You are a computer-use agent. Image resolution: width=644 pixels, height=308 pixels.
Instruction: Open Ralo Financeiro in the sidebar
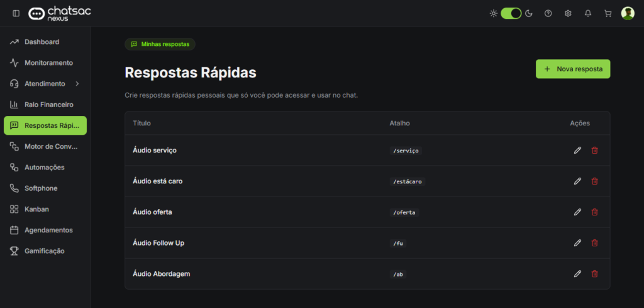(x=45, y=105)
